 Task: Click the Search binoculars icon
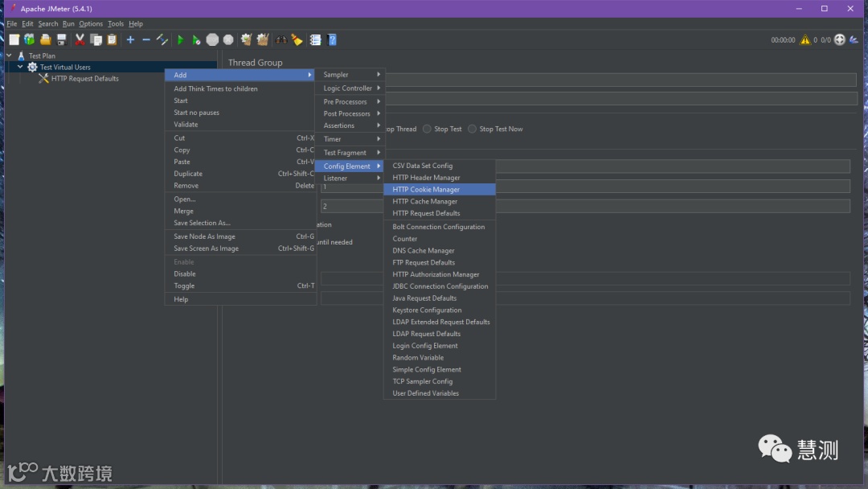tap(281, 40)
